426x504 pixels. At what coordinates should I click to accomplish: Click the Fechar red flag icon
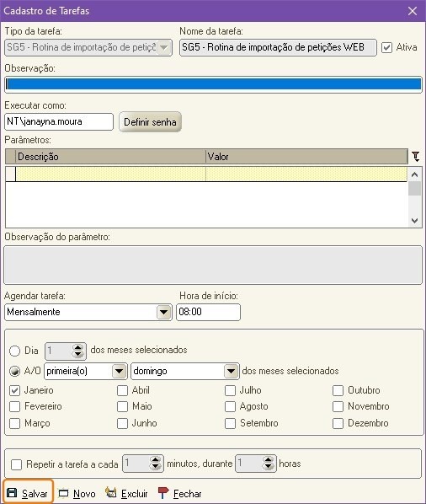[163, 493]
